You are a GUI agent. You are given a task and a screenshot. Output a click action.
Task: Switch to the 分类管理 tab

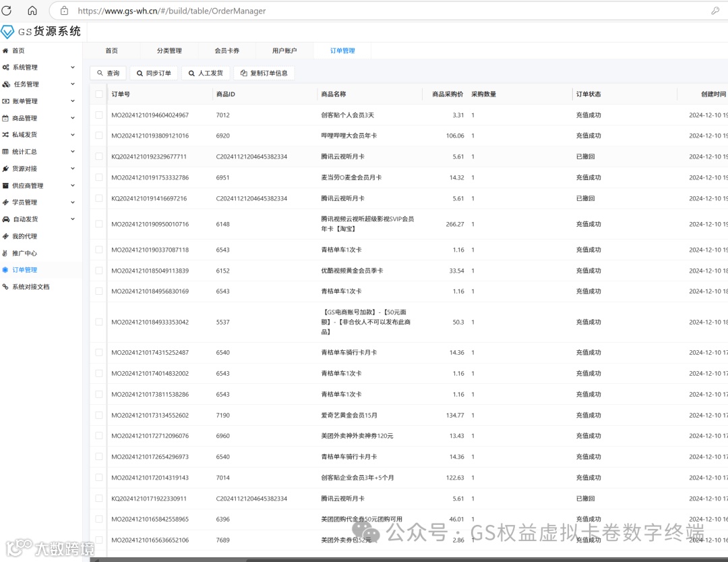tap(169, 51)
